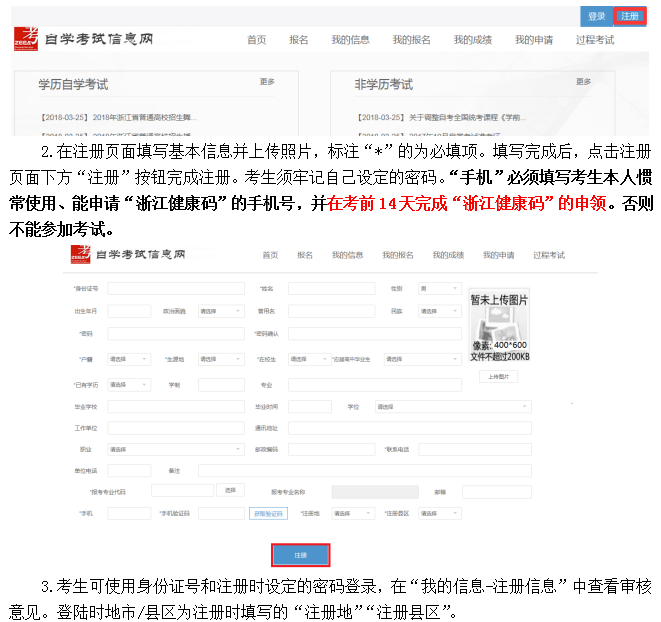
Task: Click the 学制 input field
Action: click(221, 385)
